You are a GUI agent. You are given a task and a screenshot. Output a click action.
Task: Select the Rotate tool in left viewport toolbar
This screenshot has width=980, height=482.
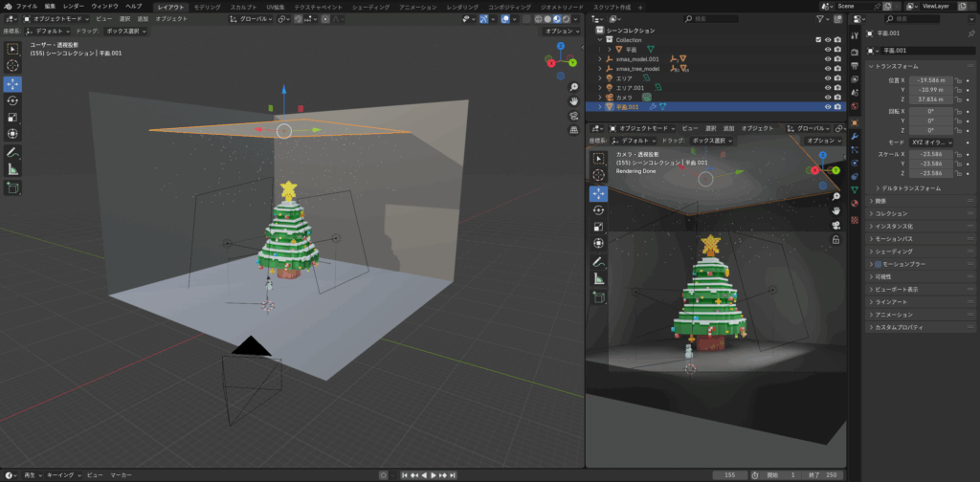click(12, 100)
